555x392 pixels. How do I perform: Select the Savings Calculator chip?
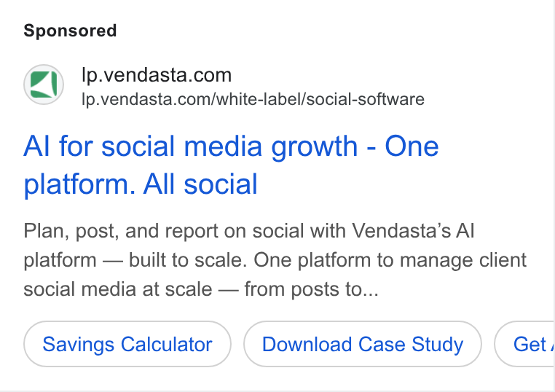click(127, 344)
